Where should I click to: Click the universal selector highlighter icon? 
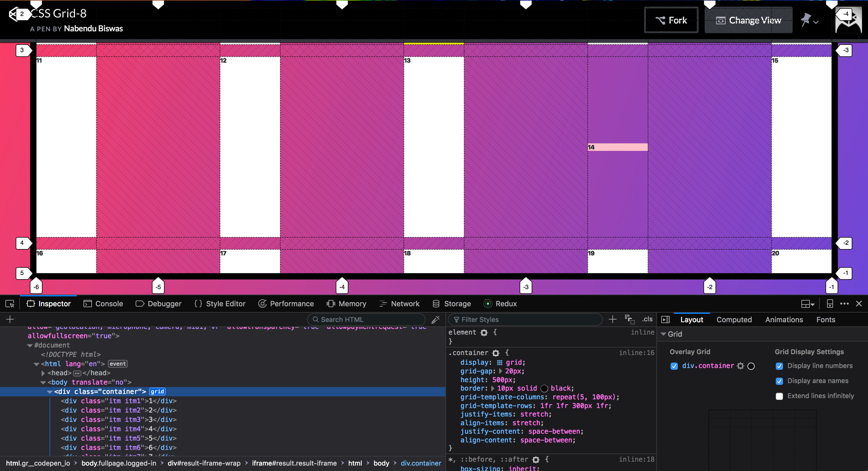(x=536, y=460)
